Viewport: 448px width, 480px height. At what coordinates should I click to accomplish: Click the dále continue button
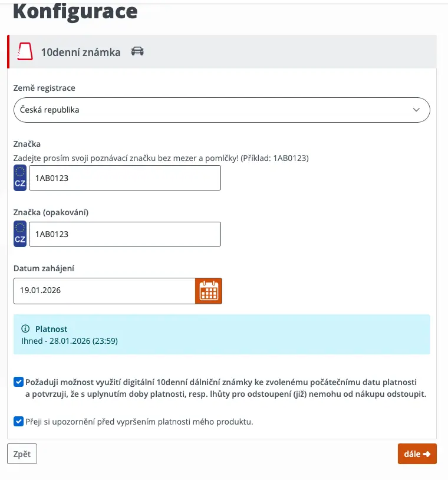pyautogui.click(x=417, y=453)
